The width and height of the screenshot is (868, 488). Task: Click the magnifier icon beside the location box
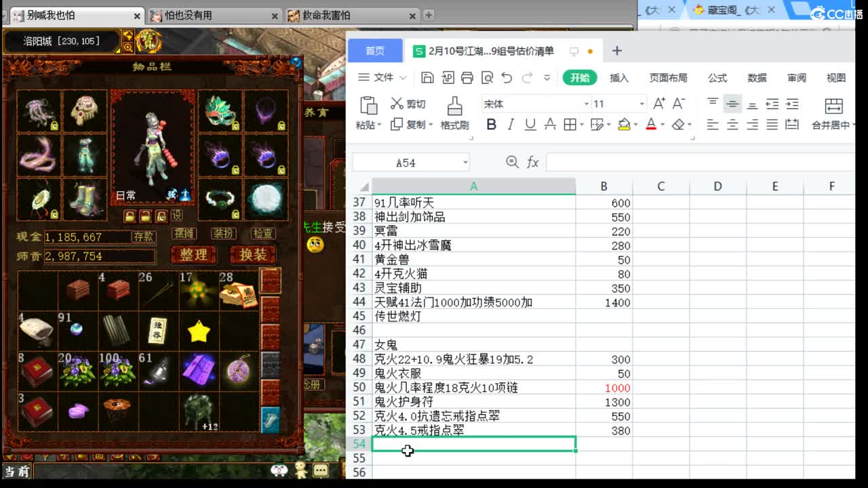pos(127,47)
